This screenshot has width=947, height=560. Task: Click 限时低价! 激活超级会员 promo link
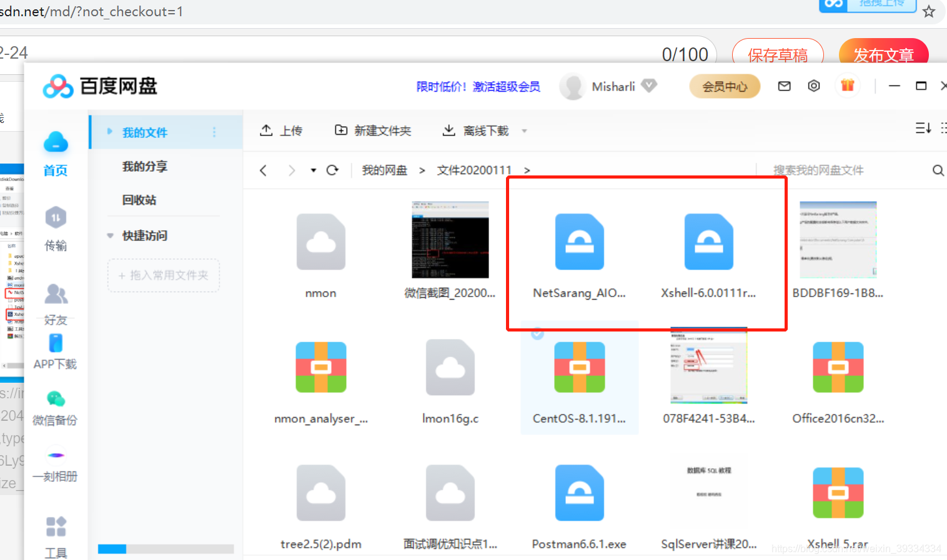pos(478,87)
